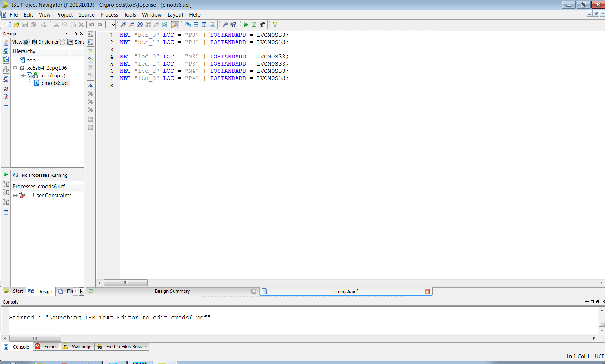Expand the User Constraints process node
Viewport: 605px width, 364px height.
(x=15, y=196)
